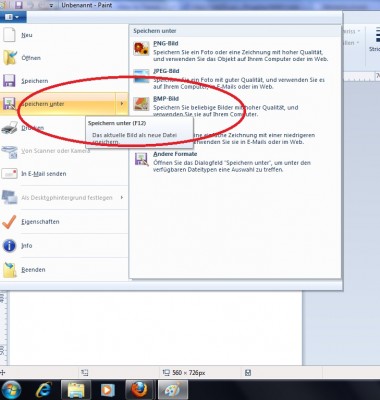
Task: Click the Neu blank page icon
Action: (x=9, y=35)
